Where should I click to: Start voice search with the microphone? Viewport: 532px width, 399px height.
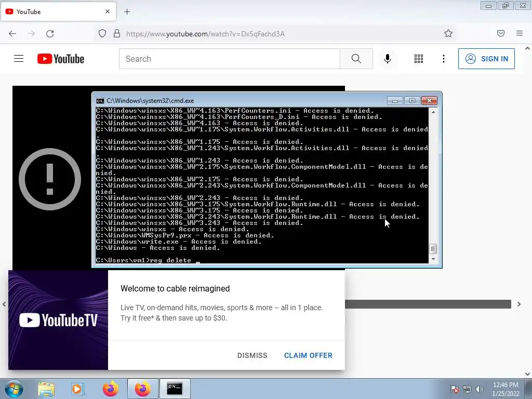tap(388, 59)
